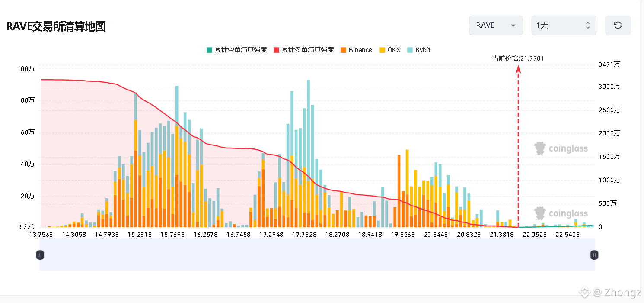Click the green 累计空单清算强度 color swatch
The image size is (644, 303).
coord(210,50)
